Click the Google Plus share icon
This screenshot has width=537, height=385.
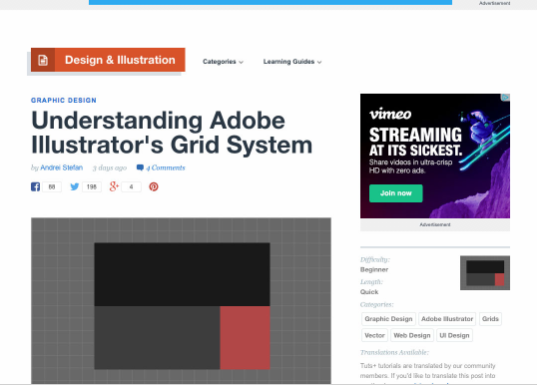pos(114,187)
